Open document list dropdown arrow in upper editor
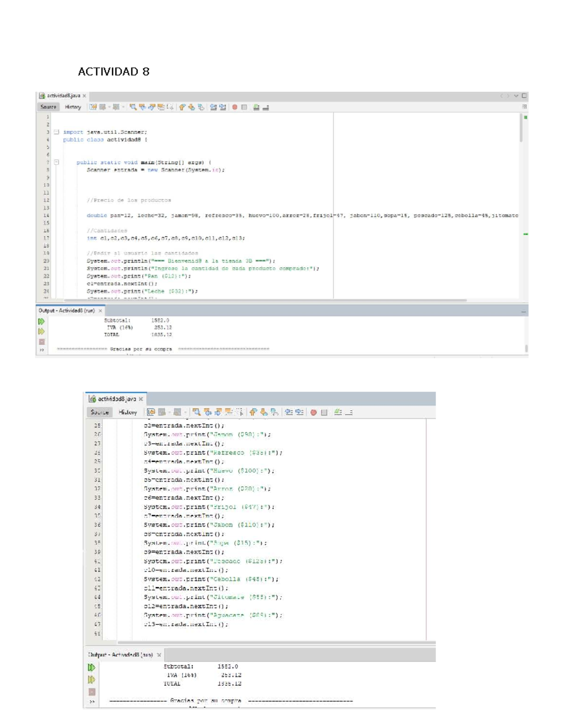 tap(516, 96)
